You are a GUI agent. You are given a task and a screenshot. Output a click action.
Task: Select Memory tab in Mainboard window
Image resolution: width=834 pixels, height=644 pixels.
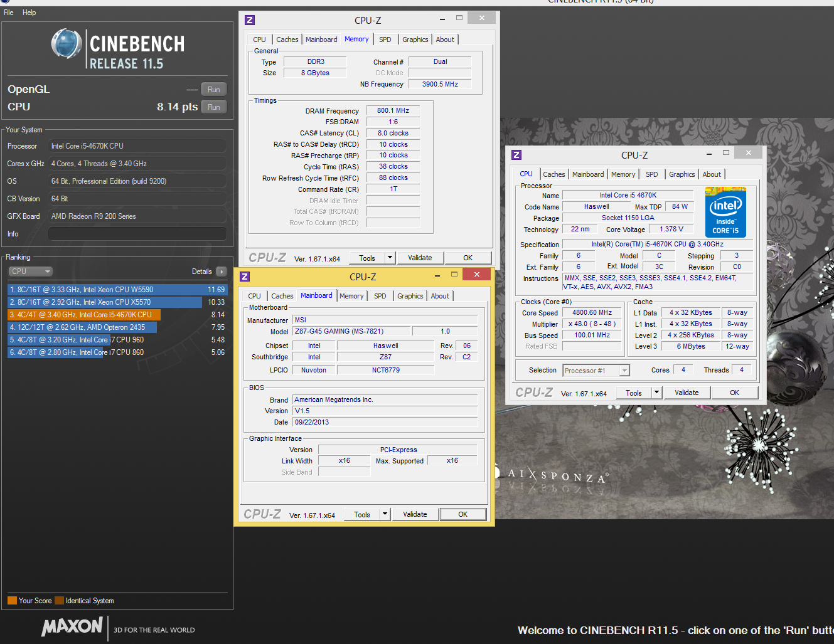point(351,296)
